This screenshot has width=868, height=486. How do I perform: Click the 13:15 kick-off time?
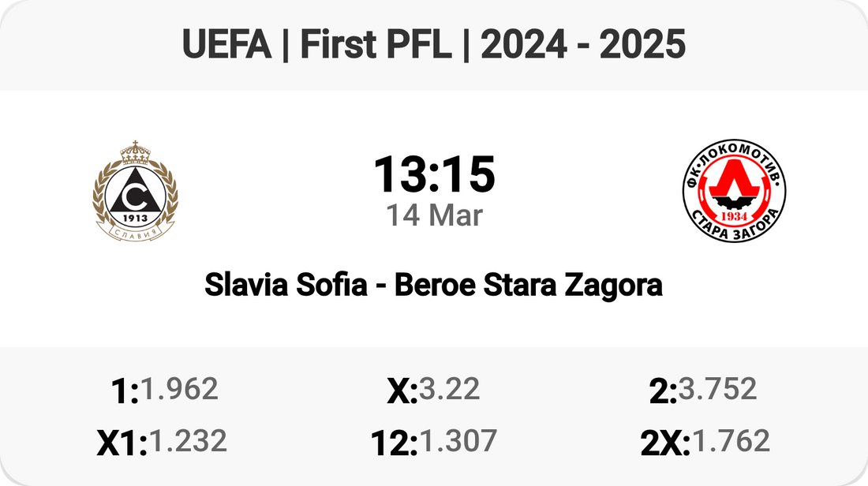pyautogui.click(x=434, y=174)
